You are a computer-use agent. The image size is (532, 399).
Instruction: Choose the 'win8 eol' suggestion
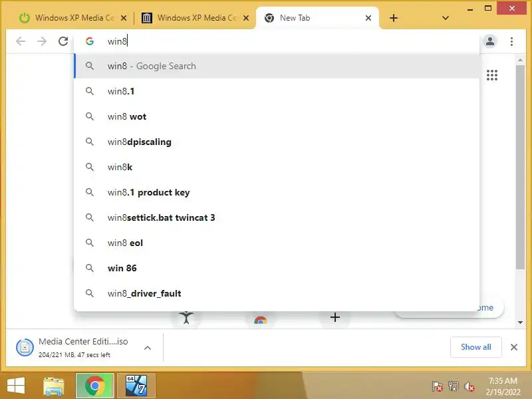click(277, 243)
